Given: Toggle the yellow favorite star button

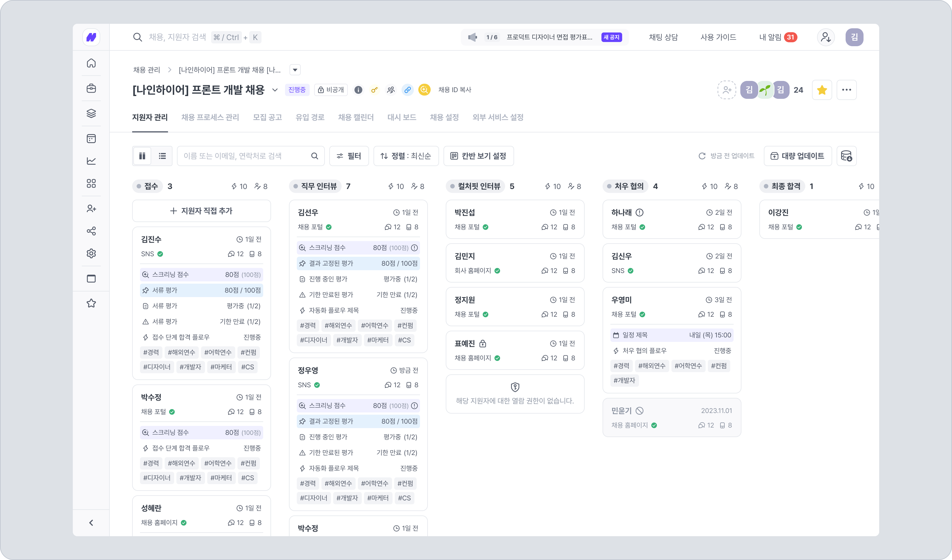Looking at the screenshot, I should (x=822, y=90).
